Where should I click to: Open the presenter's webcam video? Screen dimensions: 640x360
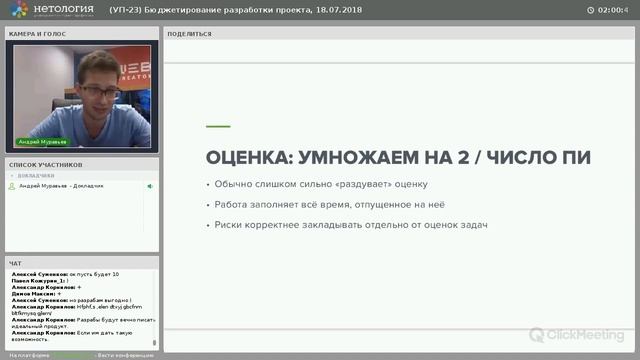tap(82, 96)
